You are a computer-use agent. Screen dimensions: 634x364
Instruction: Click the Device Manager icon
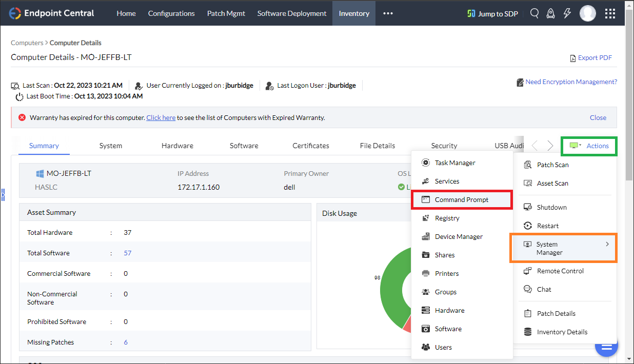point(425,236)
